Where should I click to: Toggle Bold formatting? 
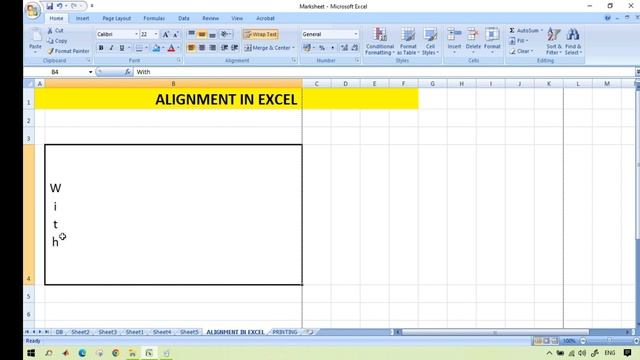[101, 48]
